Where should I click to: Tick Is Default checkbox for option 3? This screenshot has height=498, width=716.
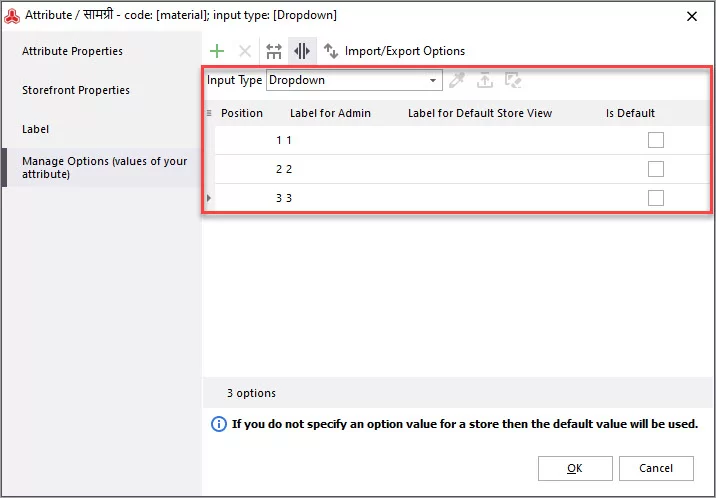[656, 198]
